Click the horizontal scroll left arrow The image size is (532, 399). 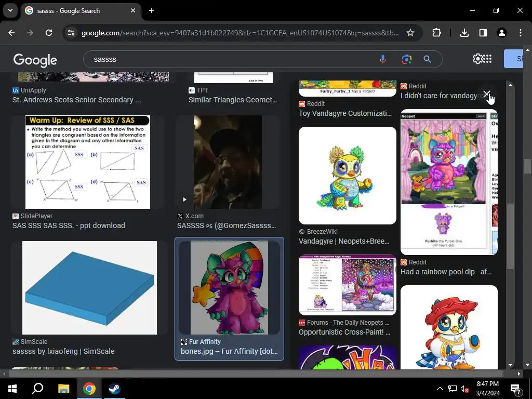(4, 374)
